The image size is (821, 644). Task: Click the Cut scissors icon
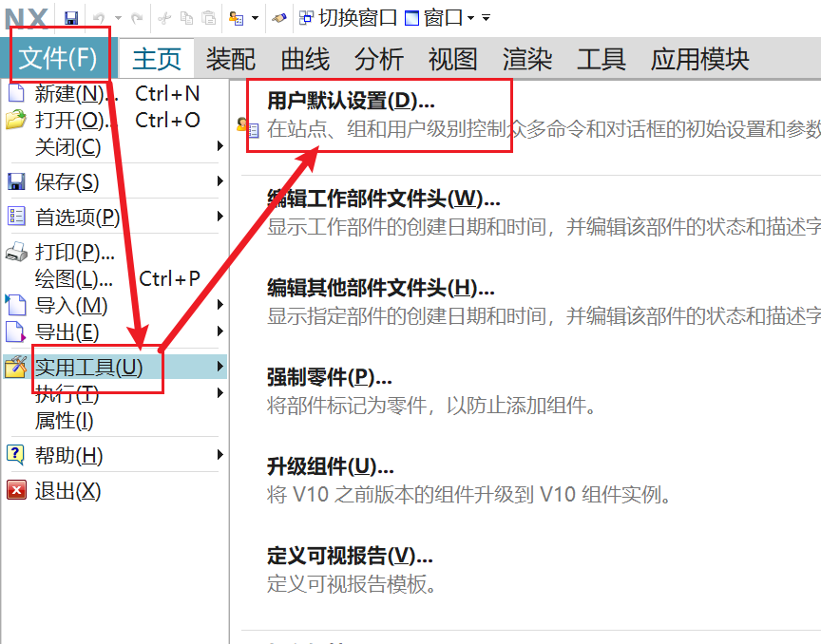pos(164,18)
